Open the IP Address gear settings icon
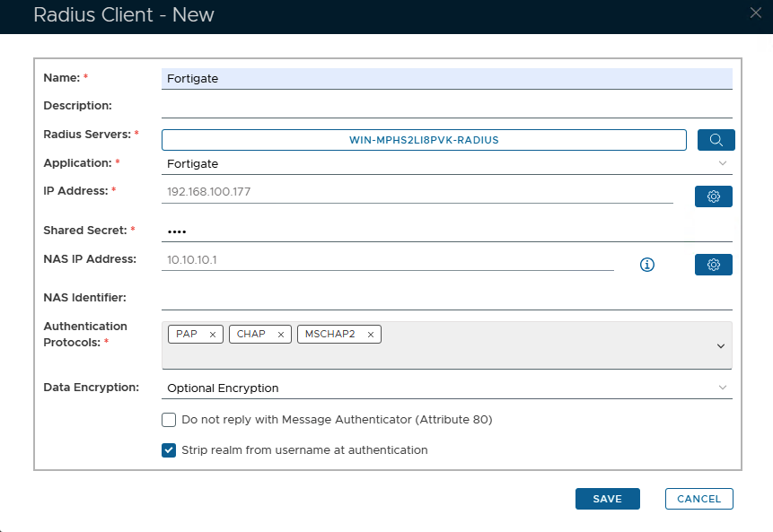 pos(714,196)
